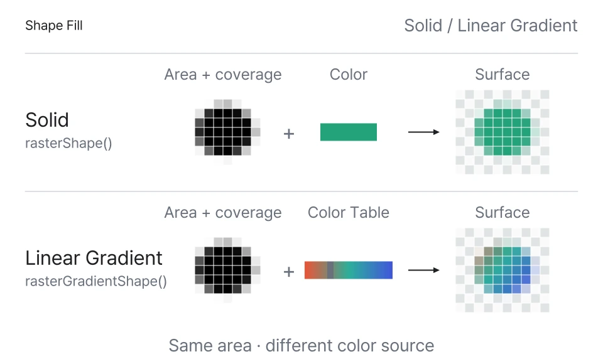Screen dimensions: 603x364
Task: Click the Solid row title text
Action: click(47, 120)
